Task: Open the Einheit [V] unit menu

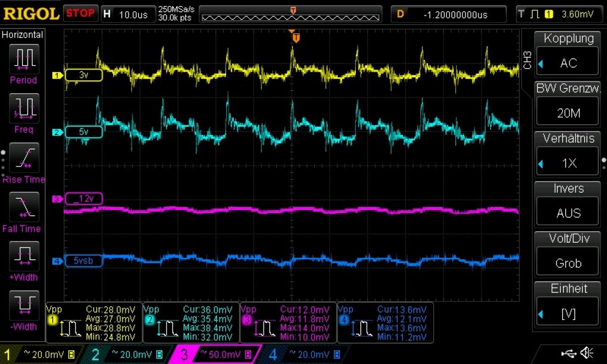Action: pos(568,304)
